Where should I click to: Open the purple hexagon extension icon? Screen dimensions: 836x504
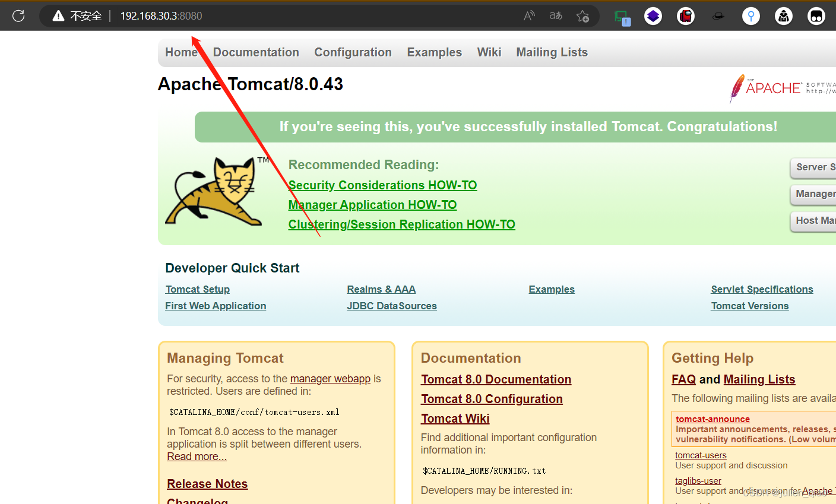click(653, 16)
